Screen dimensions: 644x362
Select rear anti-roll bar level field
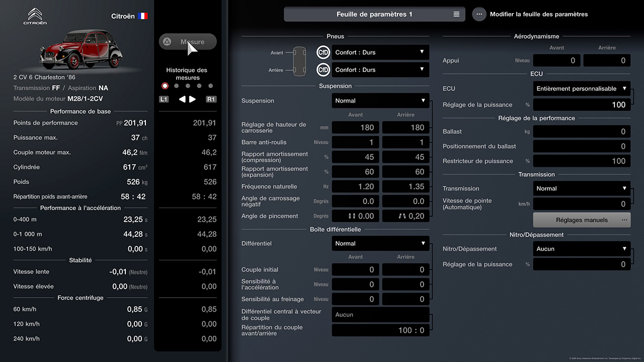(x=406, y=142)
